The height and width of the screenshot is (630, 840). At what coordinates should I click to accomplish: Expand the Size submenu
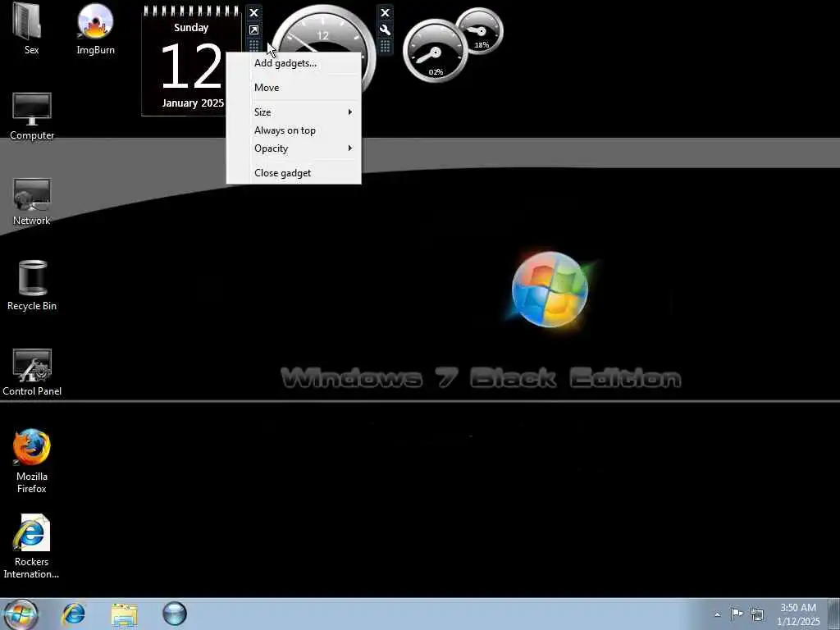point(294,112)
